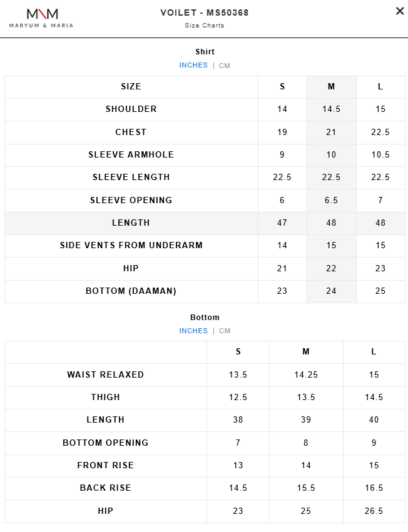
Task: Click the BOTTOM OPENING row label
Action: (x=106, y=443)
